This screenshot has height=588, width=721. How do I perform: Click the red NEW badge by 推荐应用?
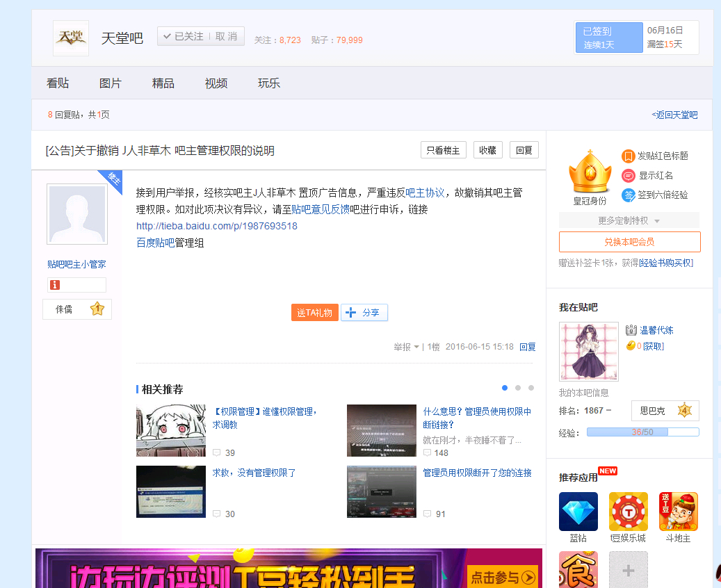608,471
